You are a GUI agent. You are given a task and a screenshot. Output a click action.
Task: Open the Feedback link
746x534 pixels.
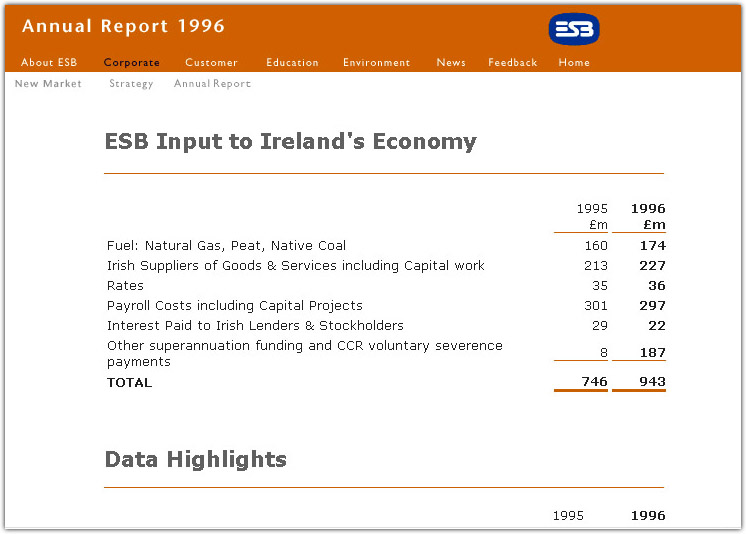point(512,62)
